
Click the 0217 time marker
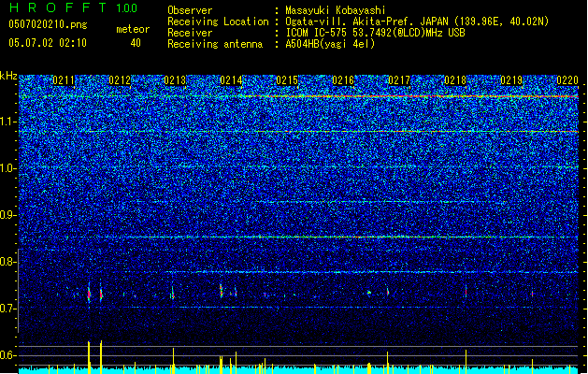tap(399, 80)
